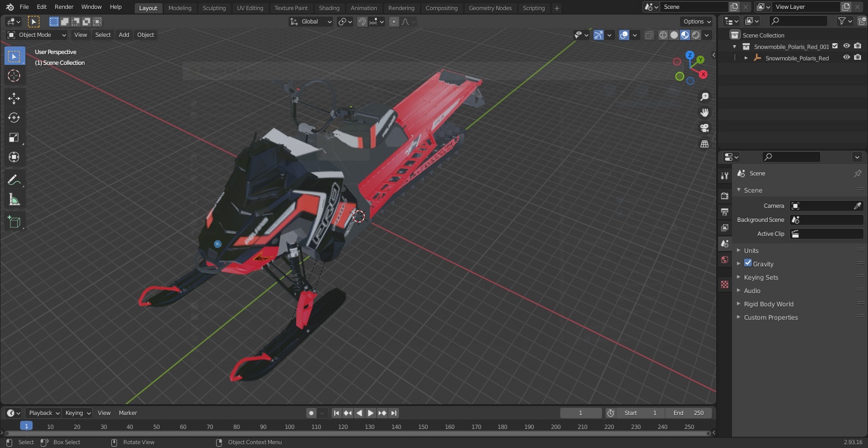Toggle auto keying record button

point(311,413)
